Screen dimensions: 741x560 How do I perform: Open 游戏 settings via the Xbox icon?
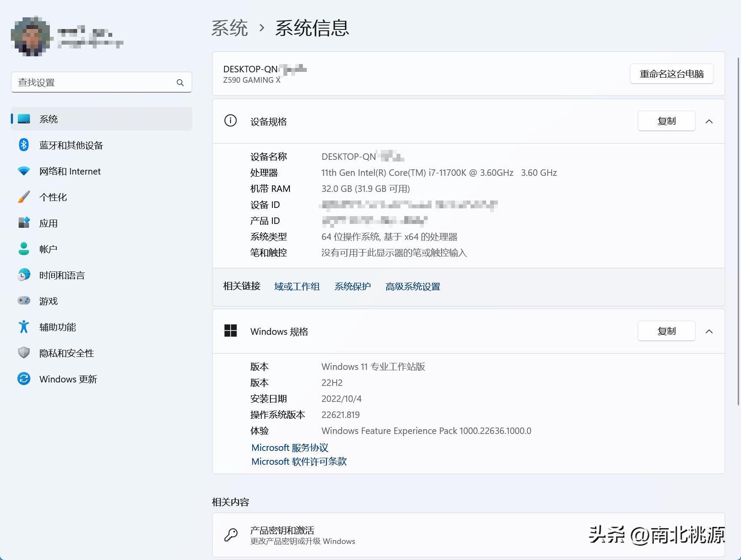[x=24, y=301]
